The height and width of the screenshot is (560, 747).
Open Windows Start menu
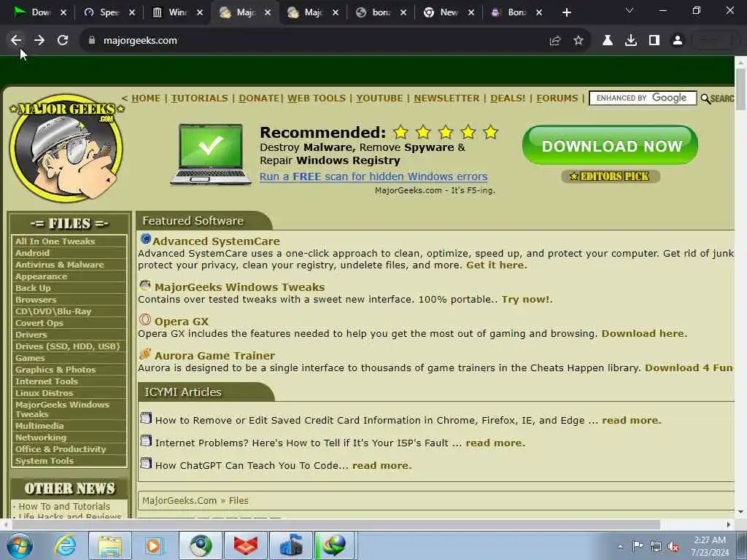tap(19, 545)
